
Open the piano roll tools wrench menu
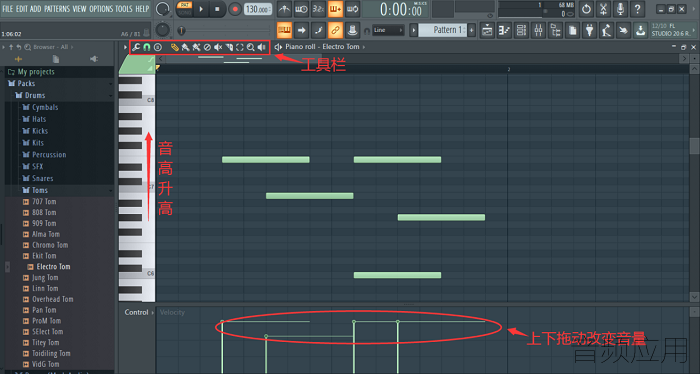click(136, 47)
